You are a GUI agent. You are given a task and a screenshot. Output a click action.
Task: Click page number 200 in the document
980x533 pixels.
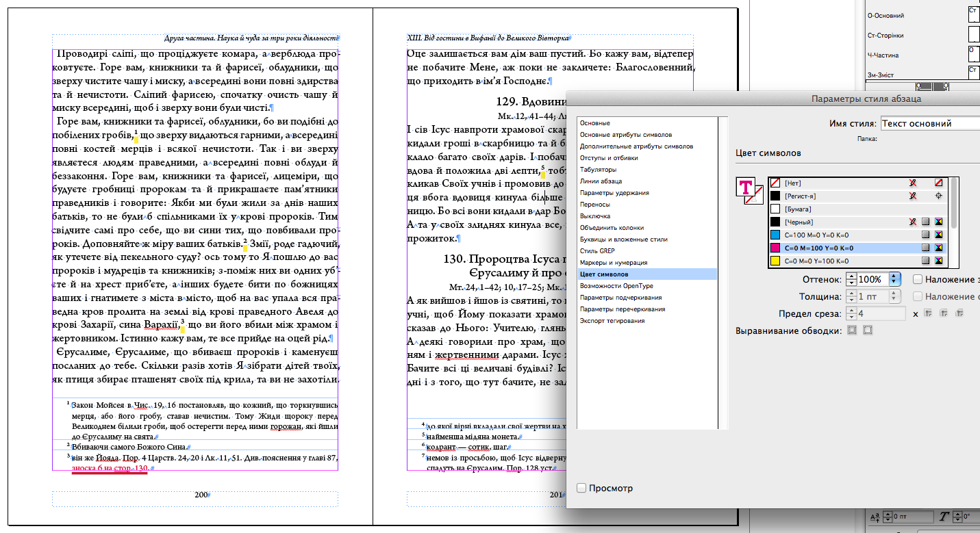[x=201, y=495]
